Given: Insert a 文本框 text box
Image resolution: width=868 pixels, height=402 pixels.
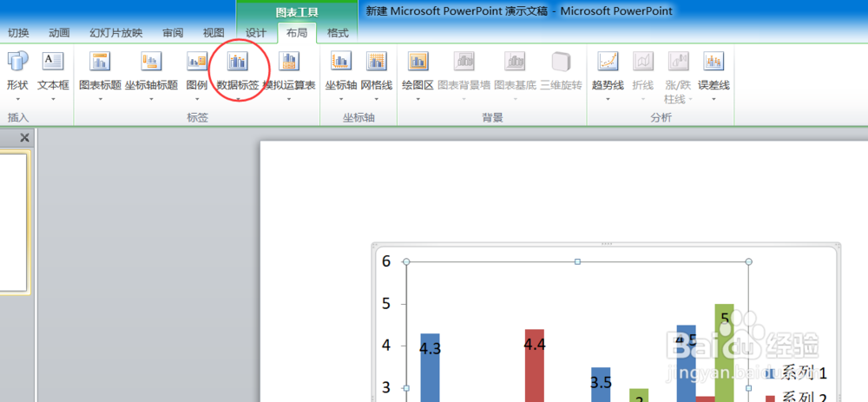Looking at the screenshot, I should (x=53, y=61).
